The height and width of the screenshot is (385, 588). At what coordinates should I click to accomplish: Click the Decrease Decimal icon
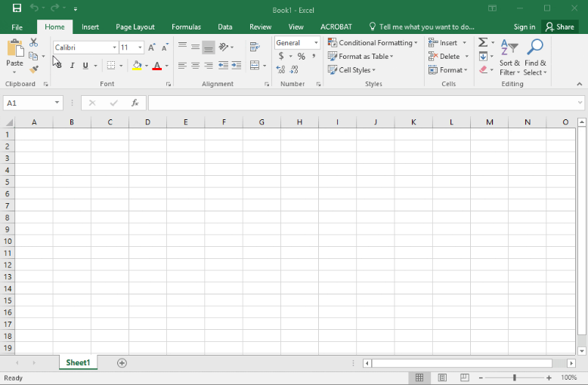294,69
